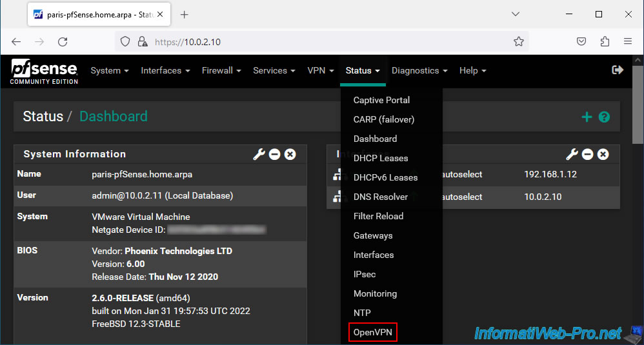Expand the System menu
This screenshot has width=644, height=345.
point(110,70)
